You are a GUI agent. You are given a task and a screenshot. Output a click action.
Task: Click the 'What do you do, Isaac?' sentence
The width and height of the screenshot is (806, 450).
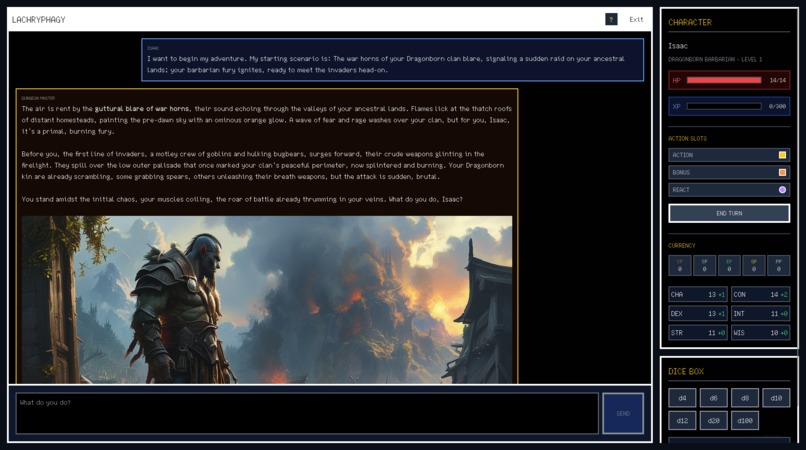click(x=425, y=199)
